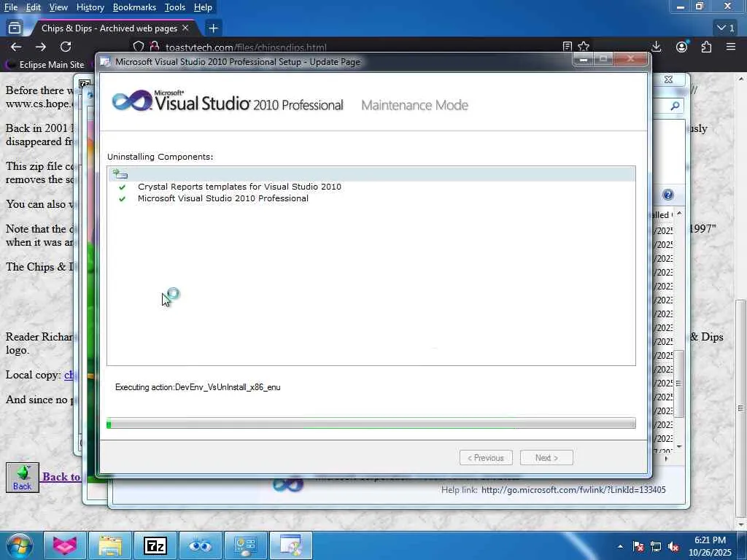Reload the current page

[x=66, y=47]
